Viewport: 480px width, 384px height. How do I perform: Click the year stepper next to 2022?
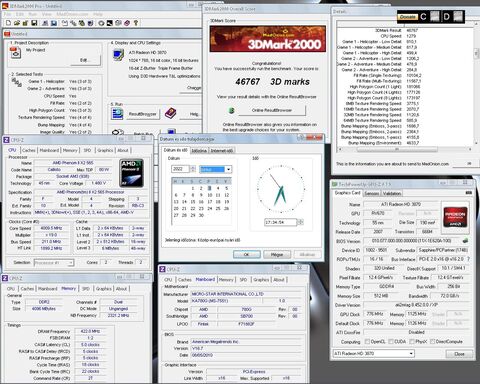pos(193,169)
